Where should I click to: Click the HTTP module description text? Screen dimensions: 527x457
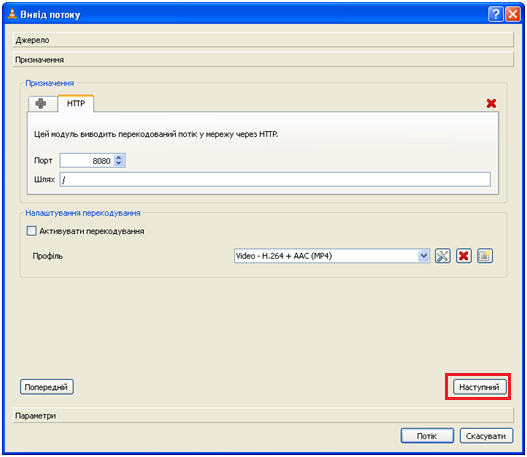[x=156, y=134]
